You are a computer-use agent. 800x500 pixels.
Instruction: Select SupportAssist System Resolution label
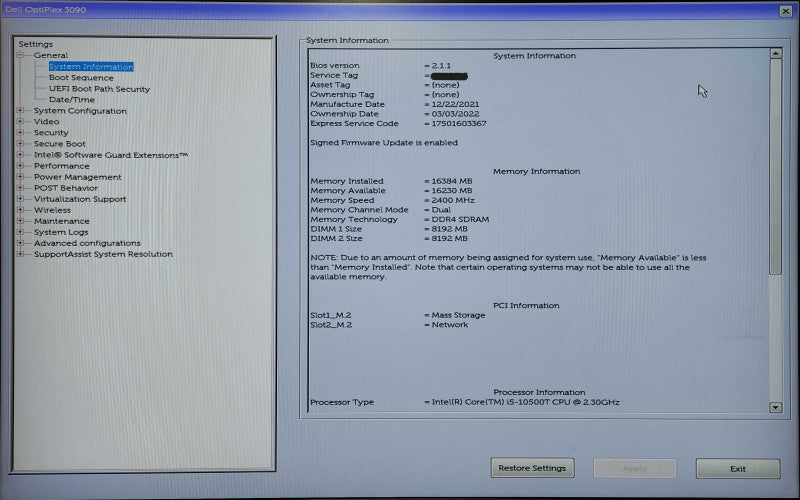(x=103, y=254)
